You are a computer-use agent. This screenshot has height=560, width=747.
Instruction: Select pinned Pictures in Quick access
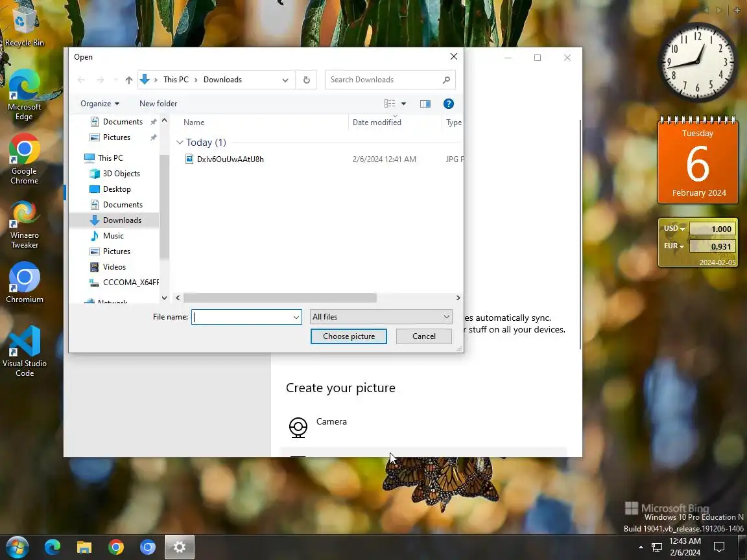point(116,137)
